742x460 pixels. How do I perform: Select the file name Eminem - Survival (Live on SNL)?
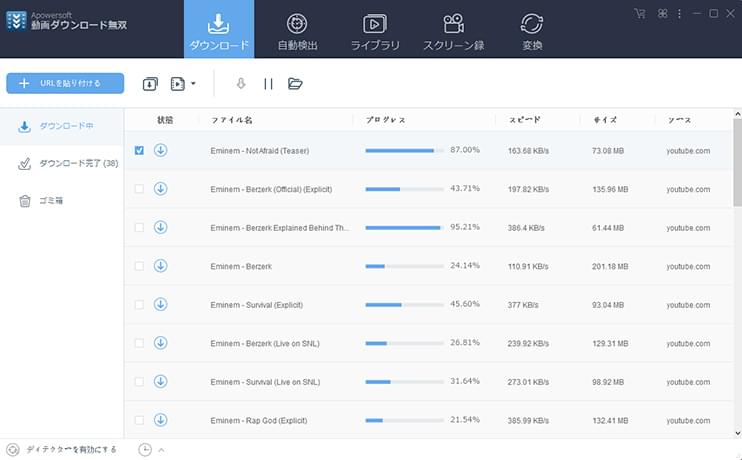click(x=265, y=382)
